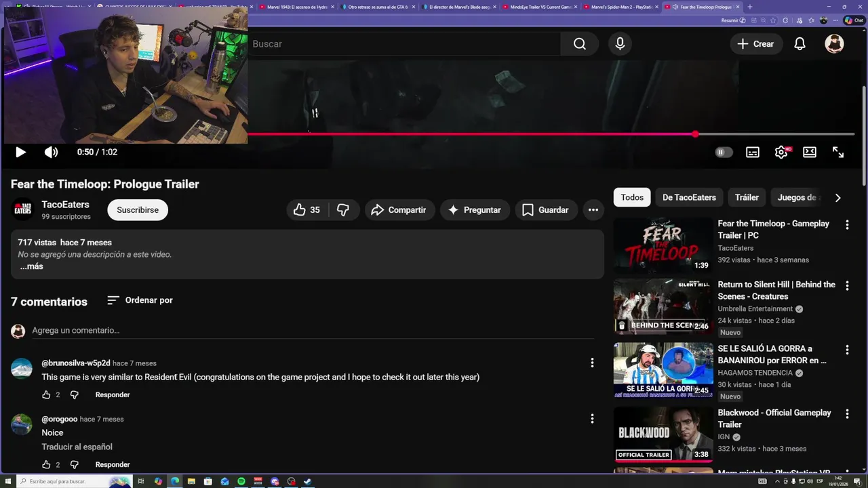Viewport: 868px width, 488px height.
Task: Open Steam from the taskbar
Action: point(307,481)
